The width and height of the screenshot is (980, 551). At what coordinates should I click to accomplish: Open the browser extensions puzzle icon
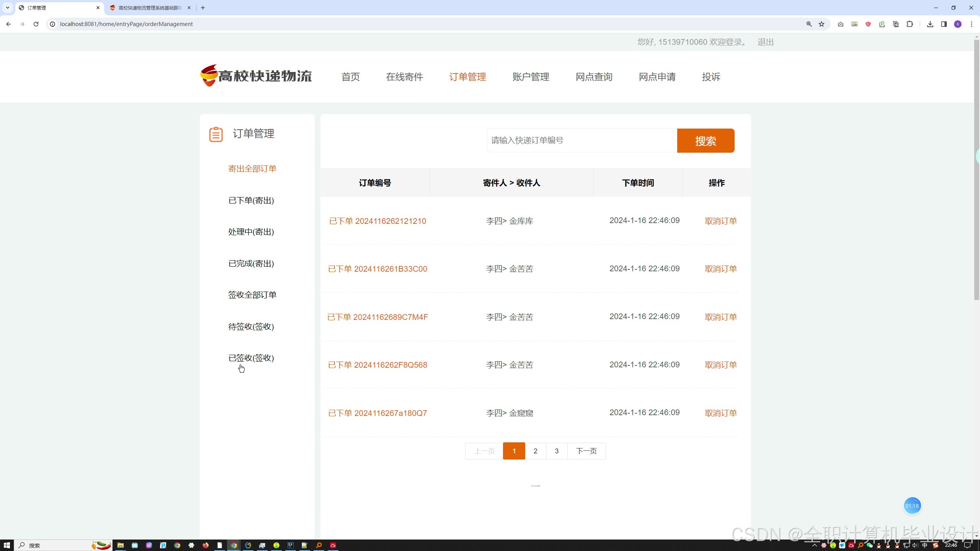[x=910, y=24]
